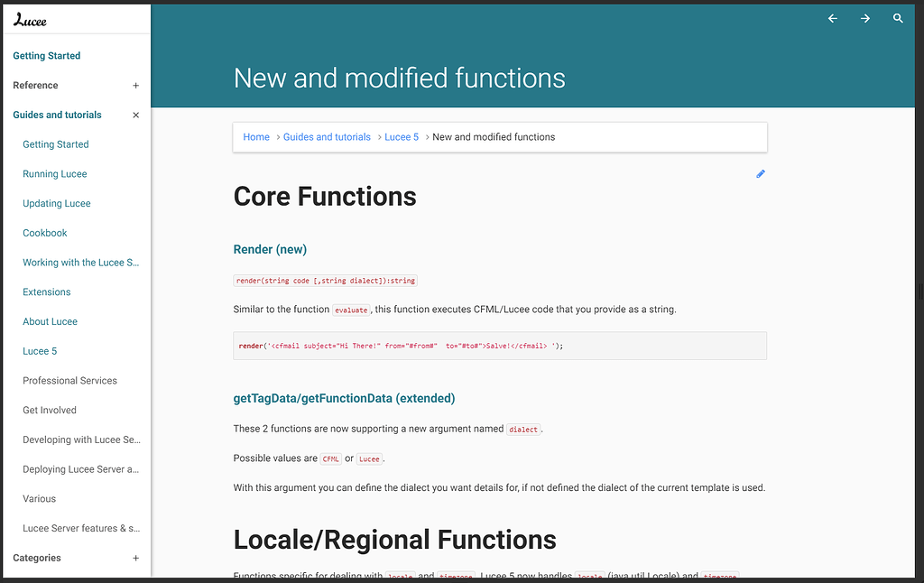
Task: Expand the Reference section
Action: pyautogui.click(x=135, y=86)
